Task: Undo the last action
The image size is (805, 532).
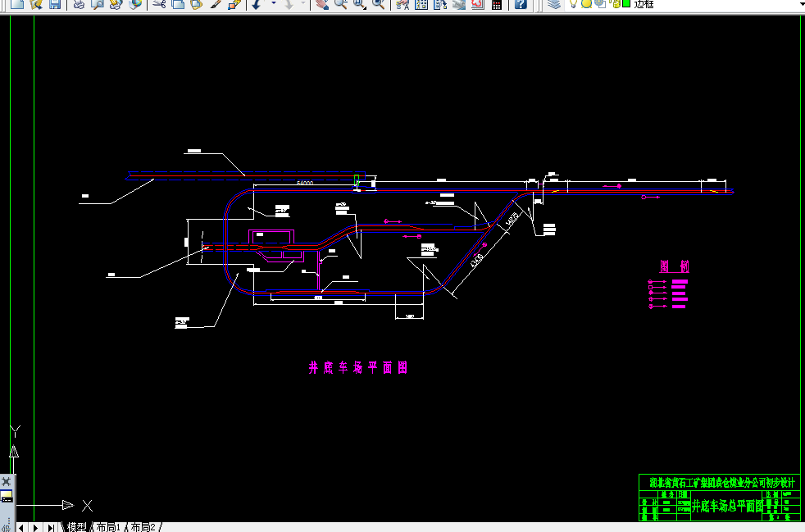Action: click(257, 4)
